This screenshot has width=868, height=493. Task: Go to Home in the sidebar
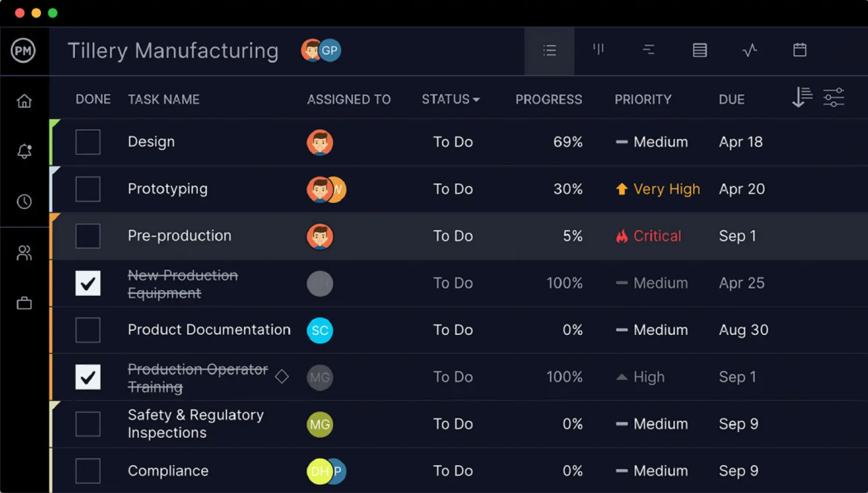click(24, 101)
